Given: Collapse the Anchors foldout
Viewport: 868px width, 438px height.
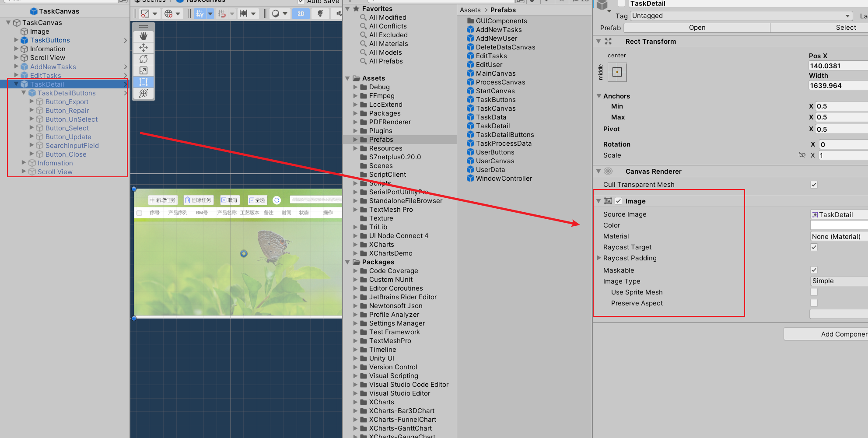Looking at the screenshot, I should point(599,96).
